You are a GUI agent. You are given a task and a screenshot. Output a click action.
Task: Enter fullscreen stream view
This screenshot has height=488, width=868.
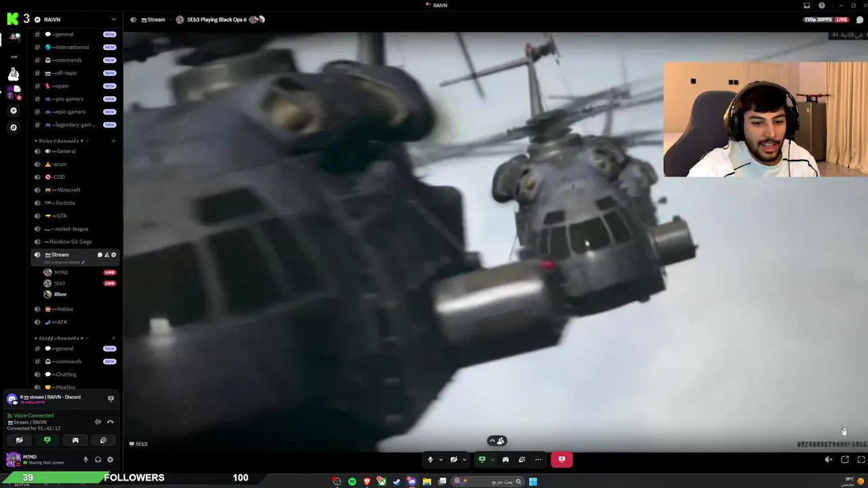pyautogui.click(x=861, y=460)
